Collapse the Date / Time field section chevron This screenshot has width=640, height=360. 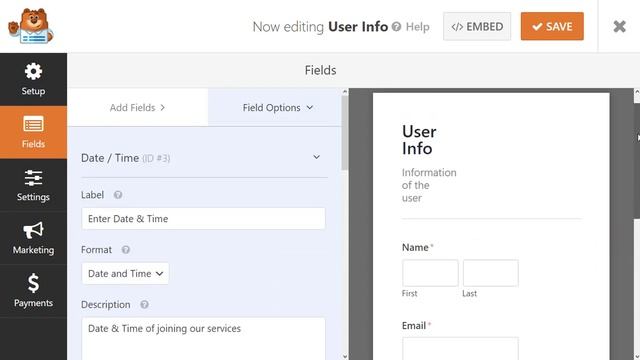click(x=316, y=157)
